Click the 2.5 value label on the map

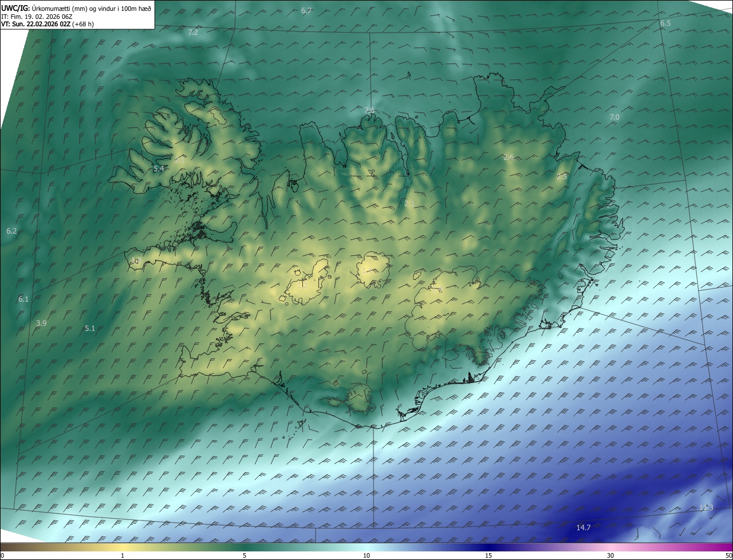coord(562,177)
